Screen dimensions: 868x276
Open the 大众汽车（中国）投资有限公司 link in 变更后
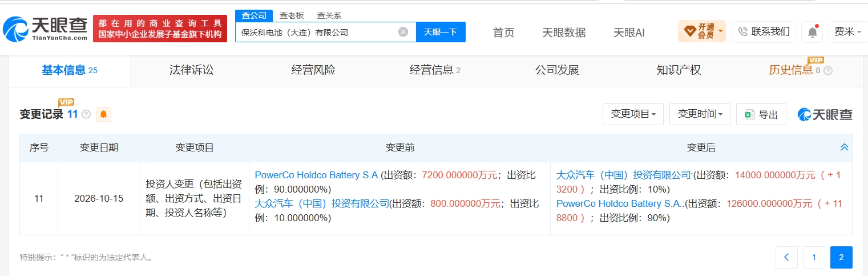623,175
